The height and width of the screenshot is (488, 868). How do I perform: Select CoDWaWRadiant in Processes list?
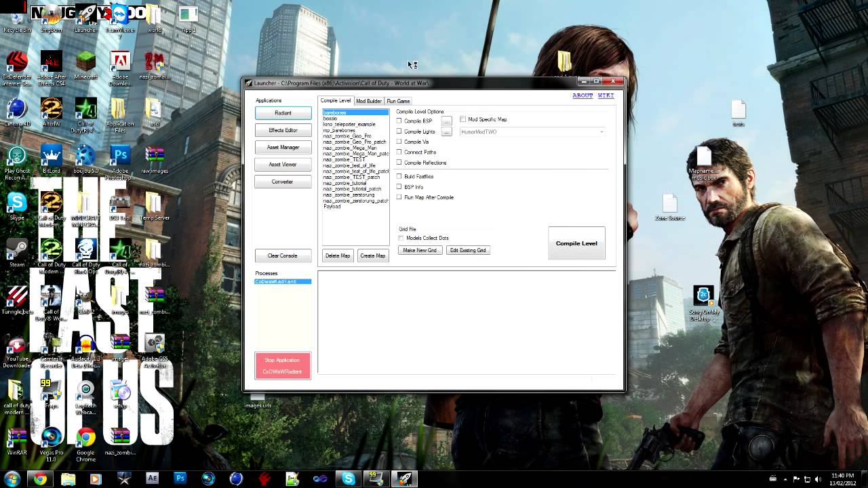pyautogui.click(x=283, y=281)
